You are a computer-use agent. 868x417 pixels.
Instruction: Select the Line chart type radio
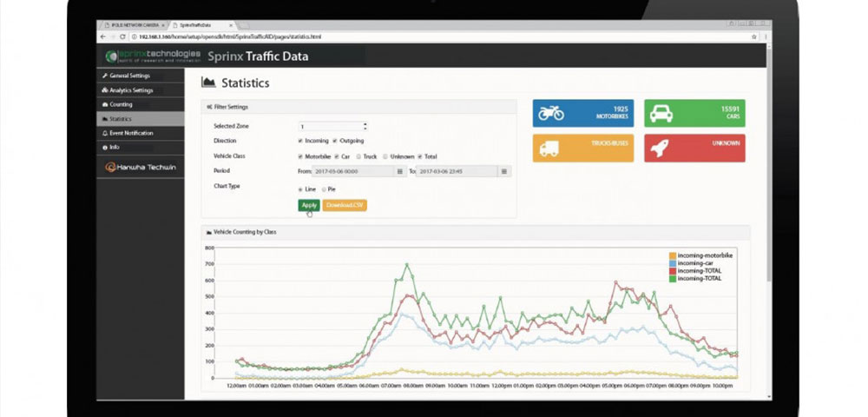click(300, 189)
